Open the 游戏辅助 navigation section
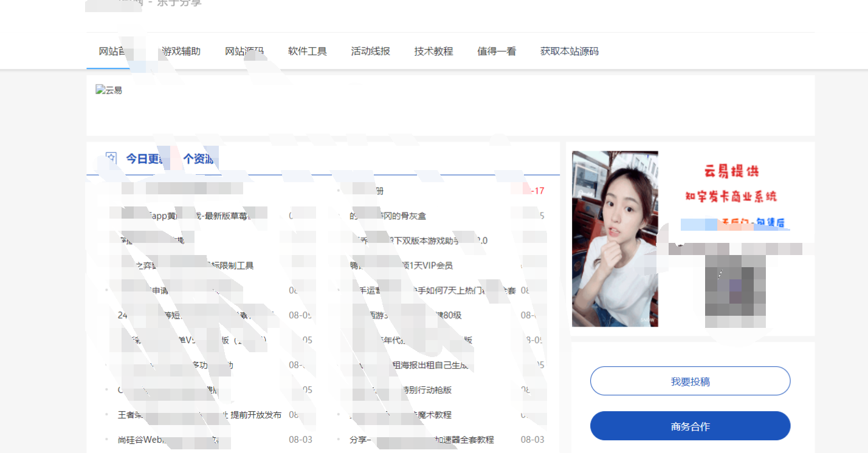The width and height of the screenshot is (868, 453). point(179,52)
